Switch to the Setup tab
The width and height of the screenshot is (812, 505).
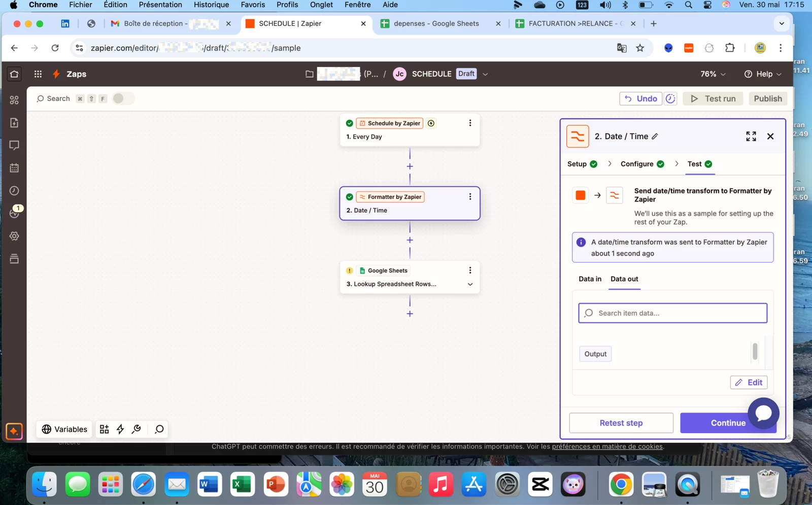(582, 164)
